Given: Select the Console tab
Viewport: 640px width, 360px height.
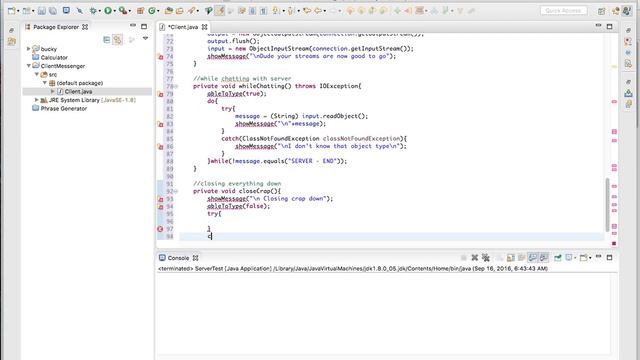Looking at the screenshot, I should [x=178, y=258].
